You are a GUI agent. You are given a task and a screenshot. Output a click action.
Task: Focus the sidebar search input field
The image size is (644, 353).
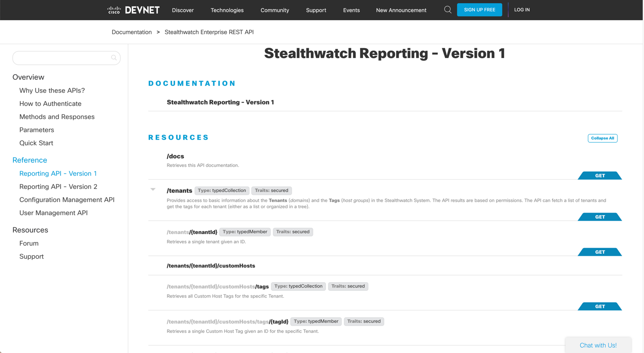click(67, 58)
